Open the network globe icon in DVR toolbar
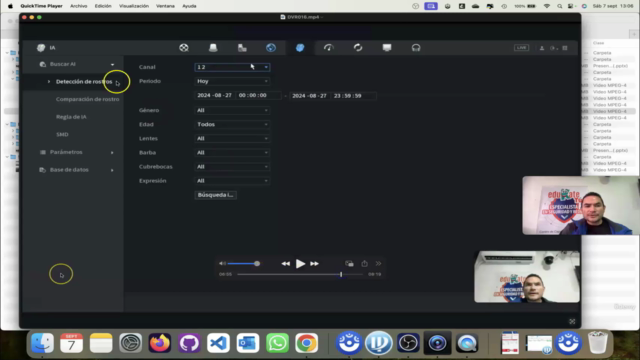Image resolution: width=640 pixels, height=360 pixels. click(271, 48)
